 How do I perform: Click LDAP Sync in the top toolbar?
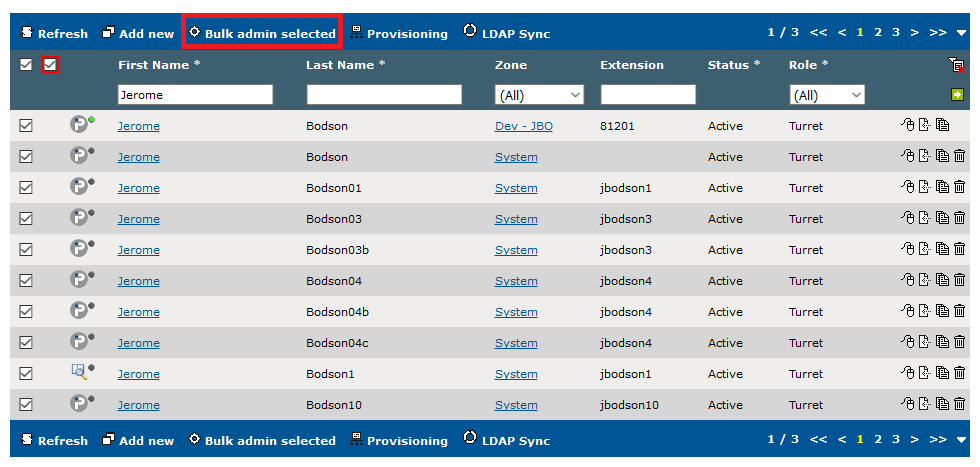coord(507,33)
